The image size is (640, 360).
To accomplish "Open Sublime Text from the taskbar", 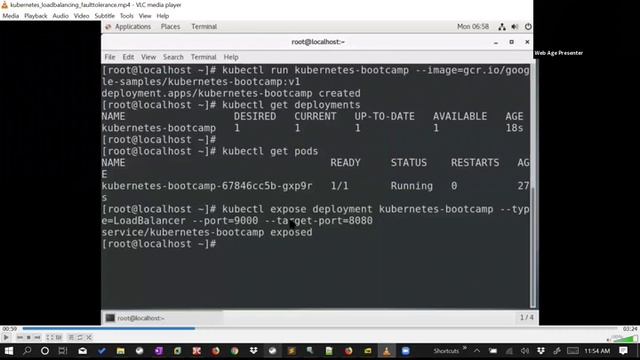I will point(291,351).
